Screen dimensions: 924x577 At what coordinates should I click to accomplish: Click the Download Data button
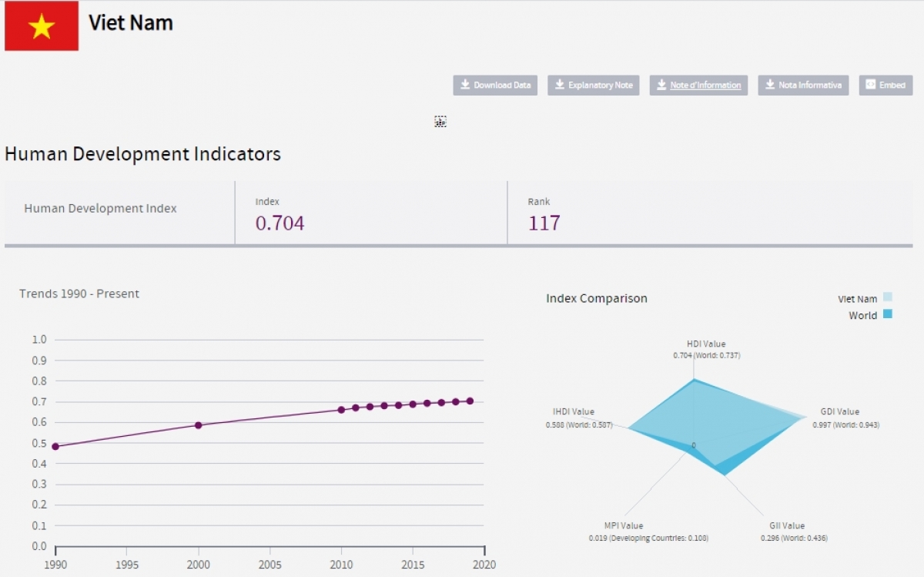pos(495,86)
